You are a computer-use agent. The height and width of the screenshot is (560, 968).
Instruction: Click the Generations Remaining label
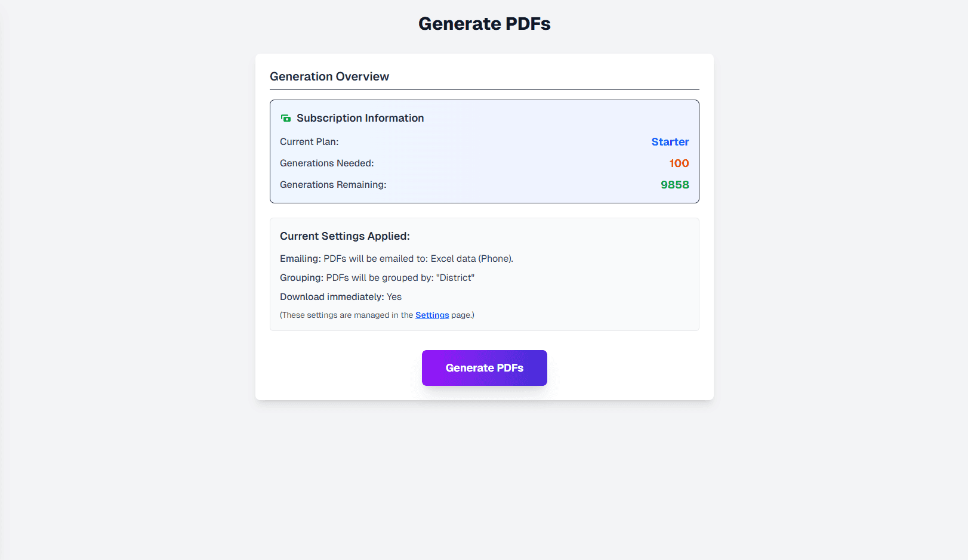coord(332,184)
